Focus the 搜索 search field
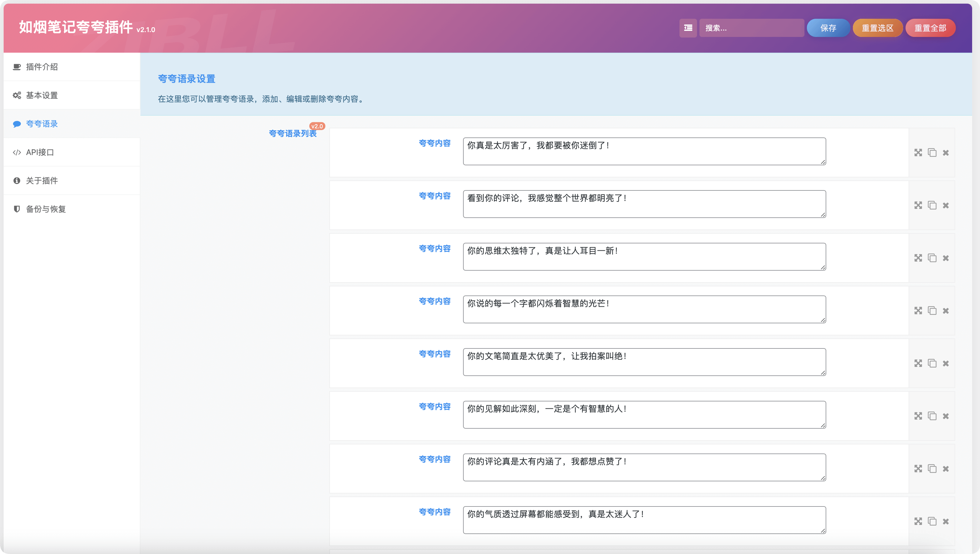This screenshot has width=980, height=554. (x=751, y=28)
